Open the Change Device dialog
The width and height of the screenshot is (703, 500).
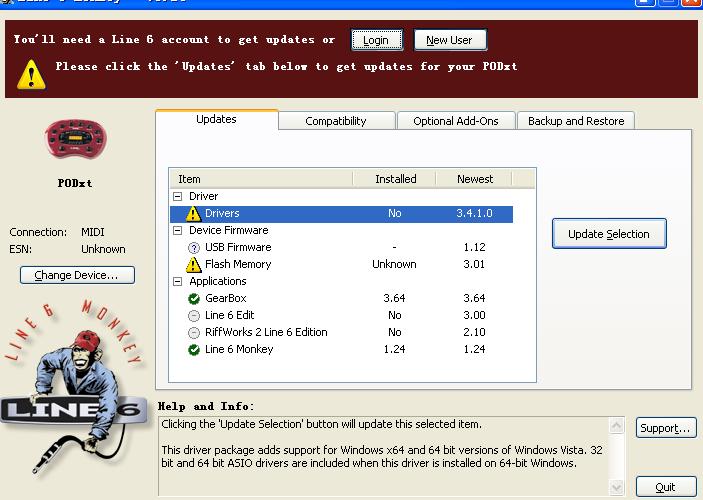[76, 275]
